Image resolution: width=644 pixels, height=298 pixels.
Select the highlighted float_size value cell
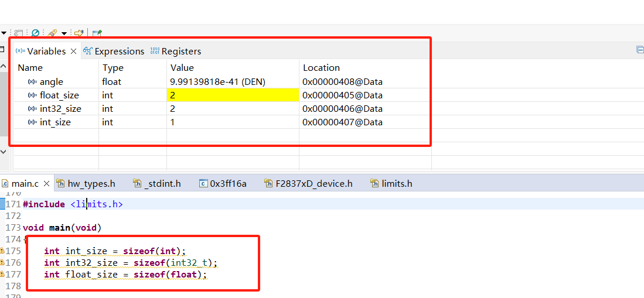tap(232, 95)
